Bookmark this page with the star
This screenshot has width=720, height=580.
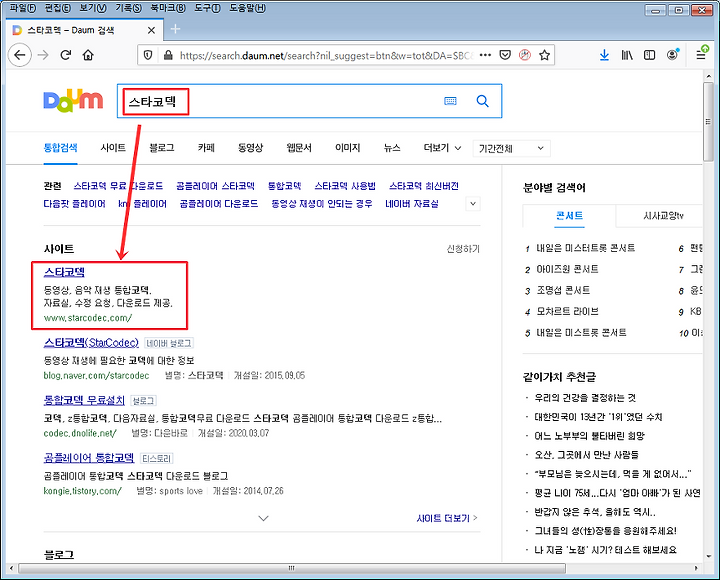tap(544, 55)
